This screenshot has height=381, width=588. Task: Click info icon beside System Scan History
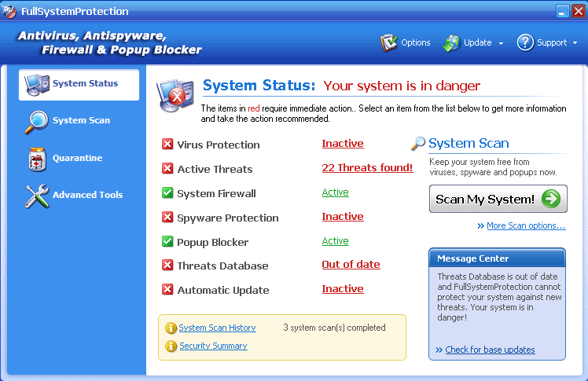coord(171,328)
